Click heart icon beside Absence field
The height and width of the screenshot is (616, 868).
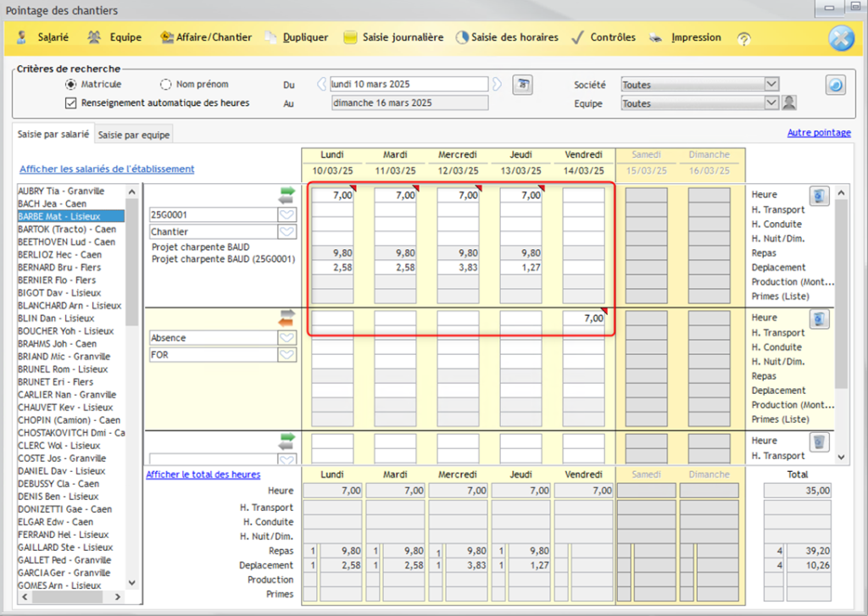point(287,337)
